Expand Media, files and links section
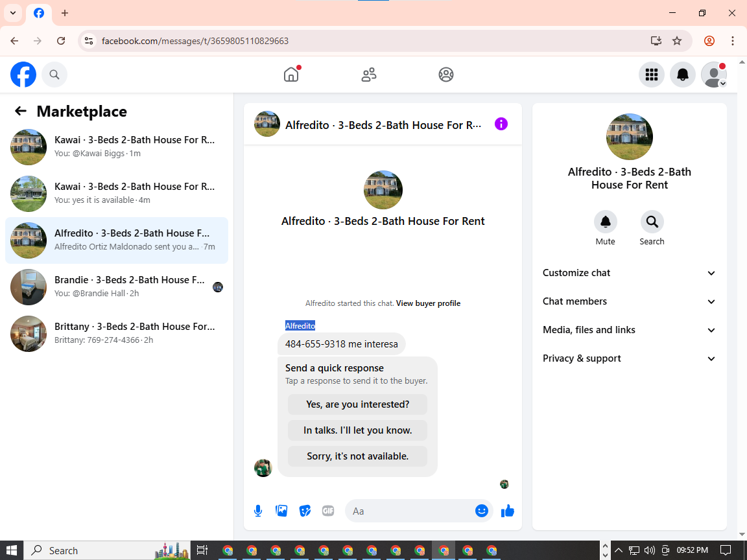The image size is (747, 560). [x=630, y=330]
